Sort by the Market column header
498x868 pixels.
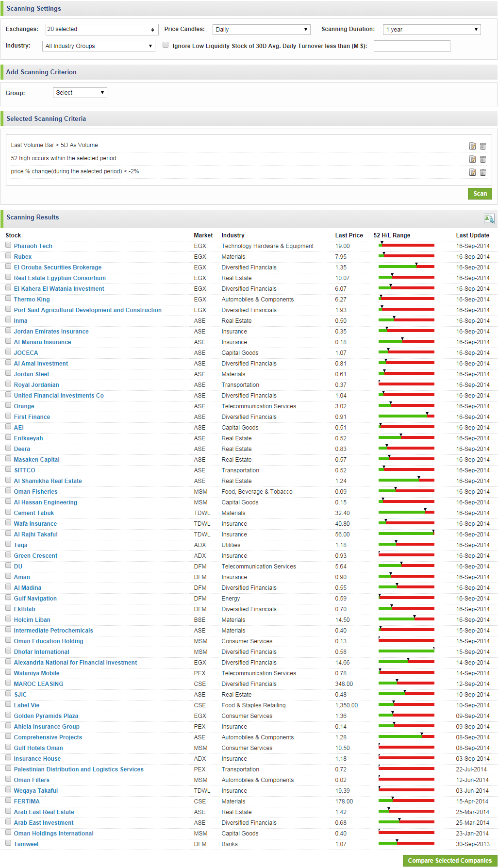[x=203, y=235]
